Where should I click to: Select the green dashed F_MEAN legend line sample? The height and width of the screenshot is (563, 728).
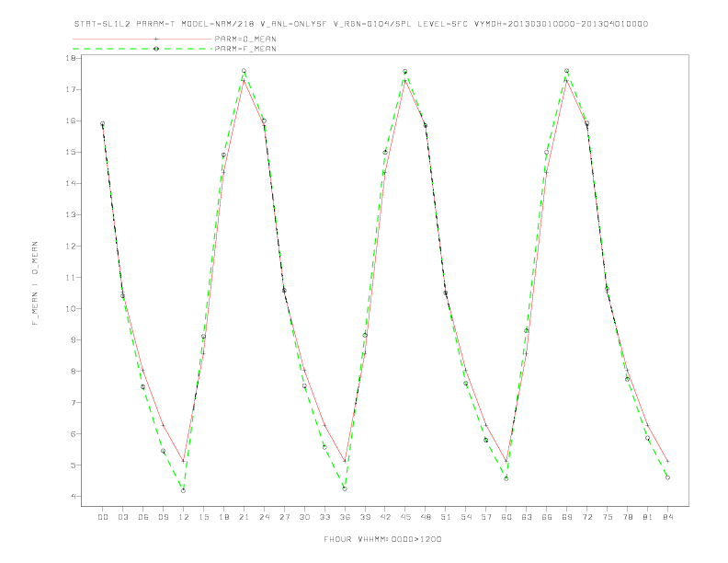(142, 49)
